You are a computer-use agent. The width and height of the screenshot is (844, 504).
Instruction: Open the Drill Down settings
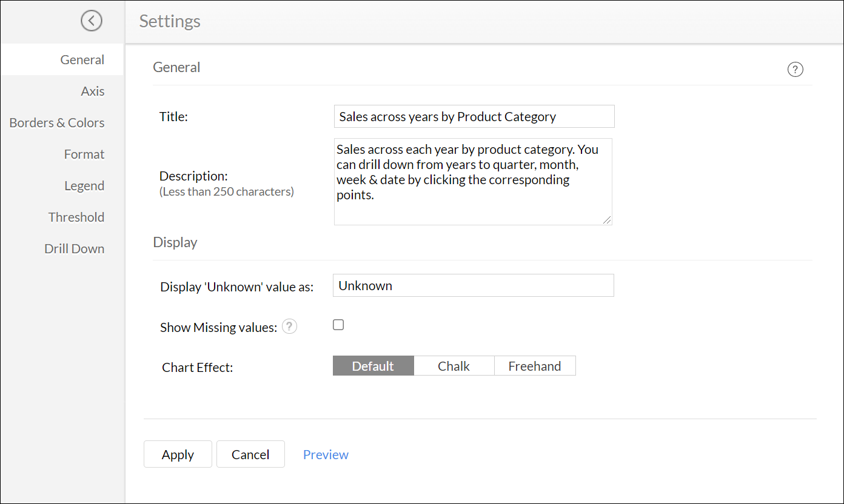[x=74, y=248]
